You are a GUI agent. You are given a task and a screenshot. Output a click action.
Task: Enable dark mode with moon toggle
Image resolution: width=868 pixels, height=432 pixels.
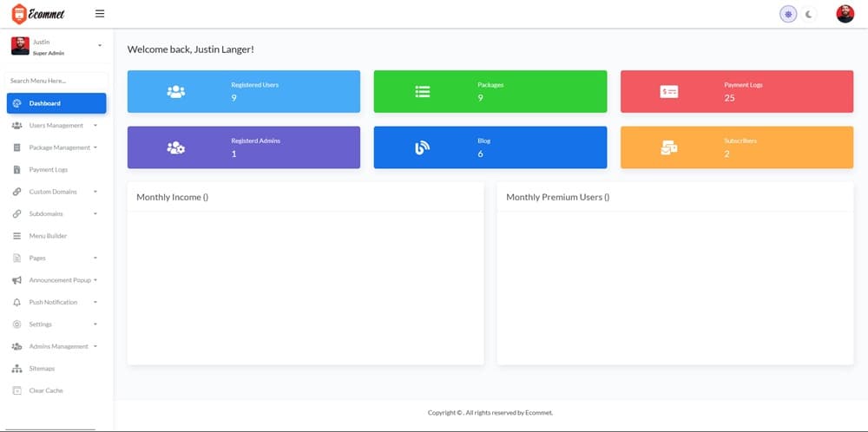tap(809, 14)
